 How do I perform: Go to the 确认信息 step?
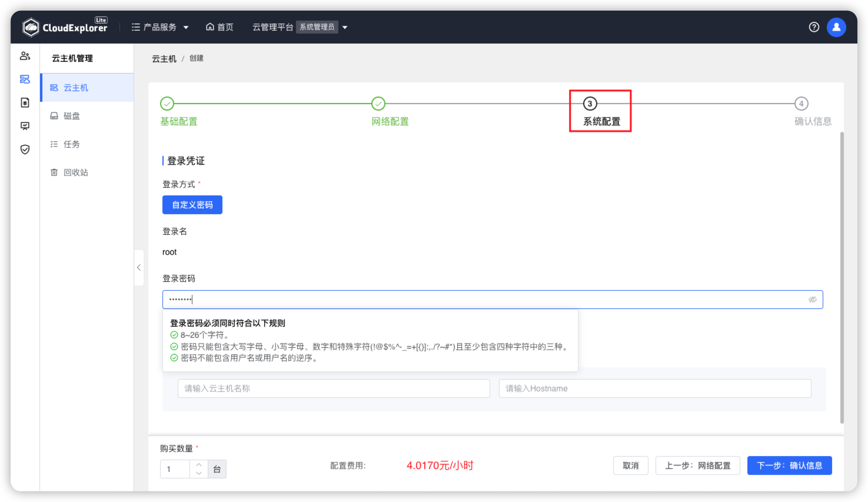(x=813, y=111)
